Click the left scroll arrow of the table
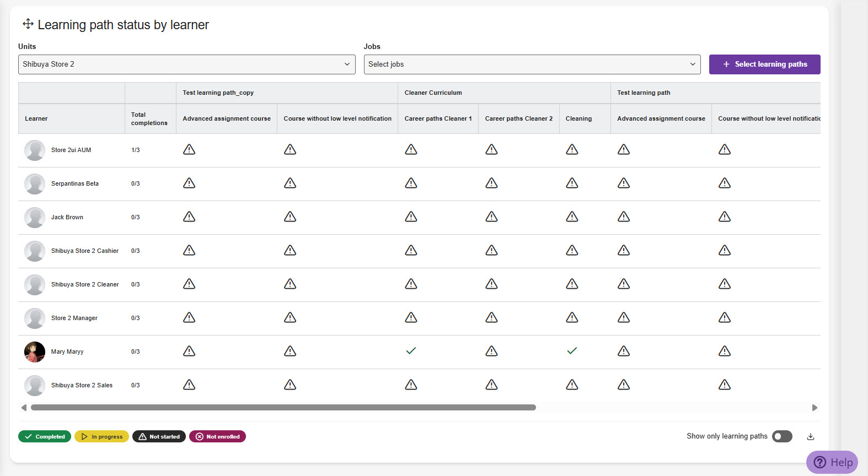The height and width of the screenshot is (476, 868). pos(24,408)
